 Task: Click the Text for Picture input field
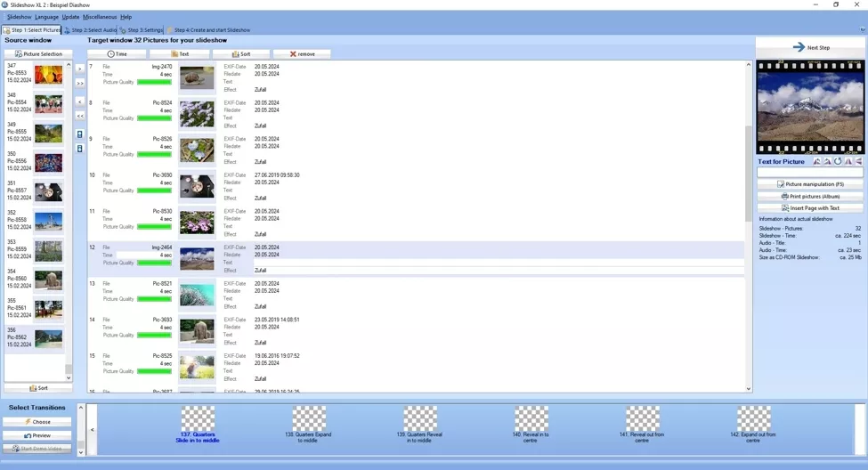tap(810, 173)
